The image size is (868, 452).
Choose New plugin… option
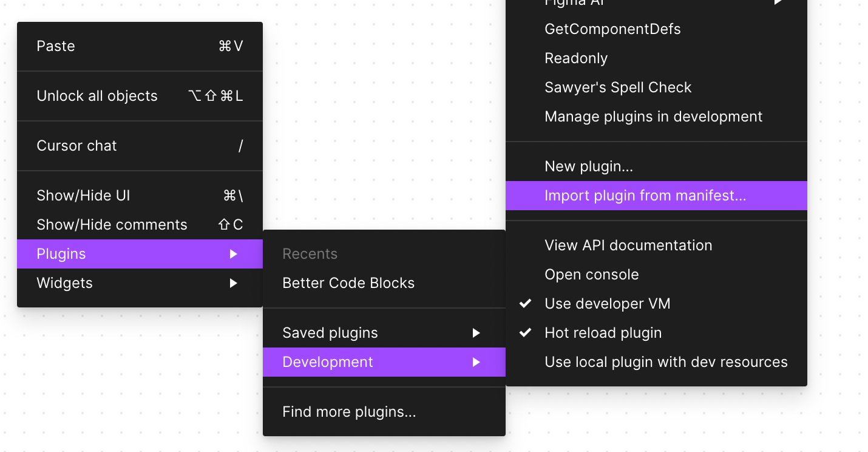589,166
